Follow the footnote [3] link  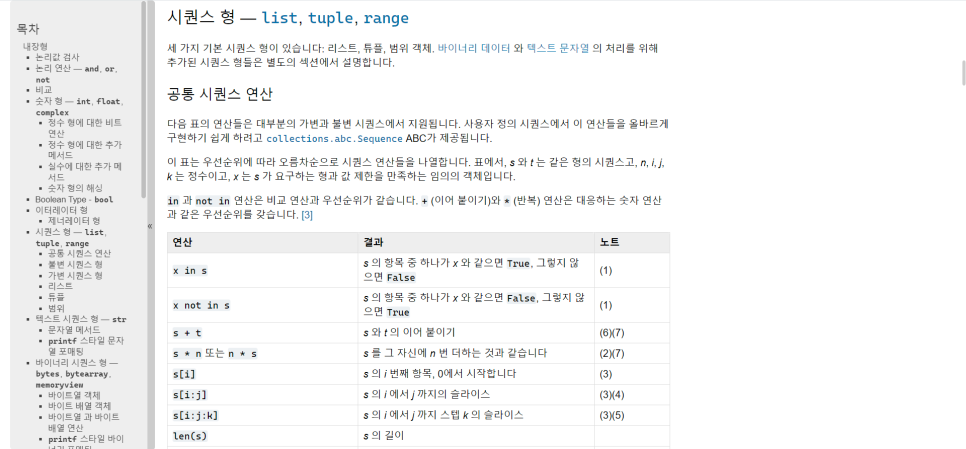coord(307,215)
